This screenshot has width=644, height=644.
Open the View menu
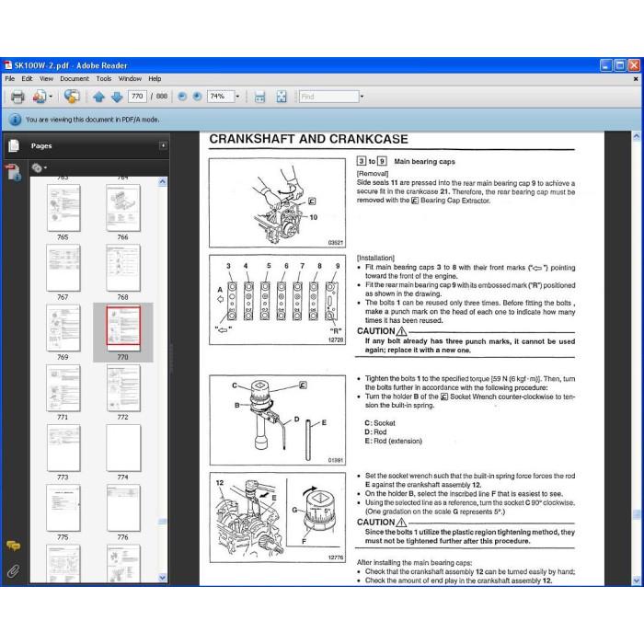46,78
